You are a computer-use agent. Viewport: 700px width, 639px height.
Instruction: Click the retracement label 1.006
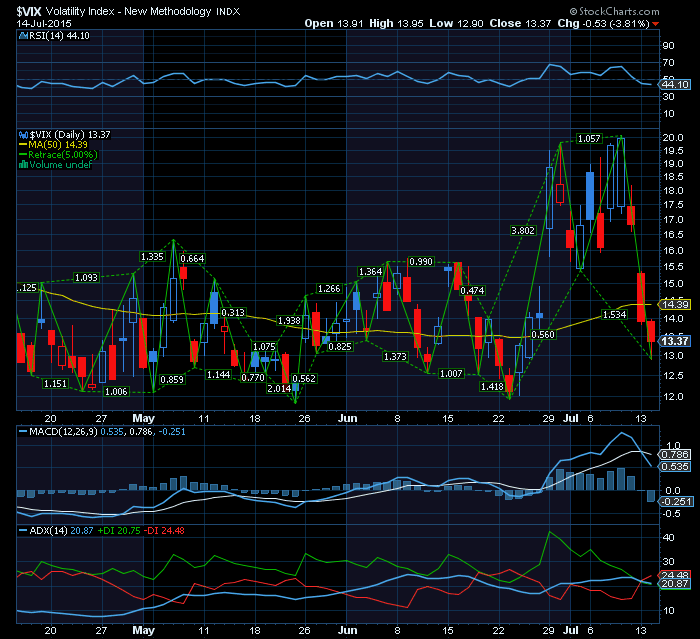(x=116, y=391)
